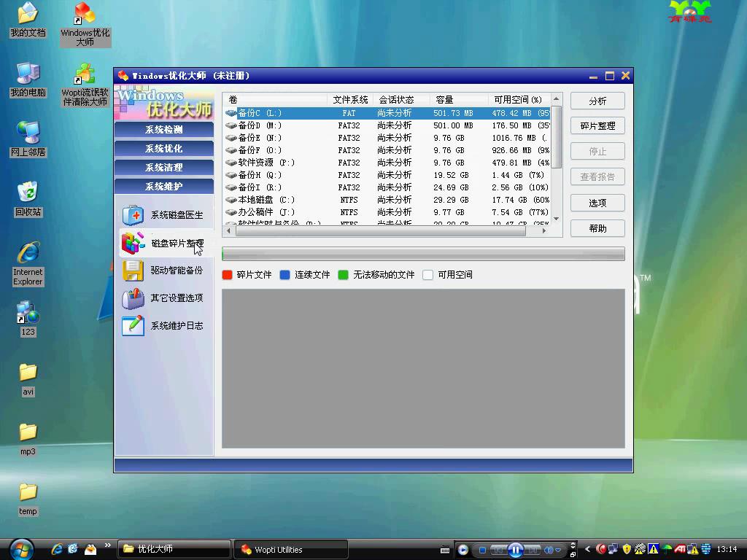Screen dimensions: 747x560
Task: Switch to Wopti Utilities taskbar window
Action: coord(292,550)
